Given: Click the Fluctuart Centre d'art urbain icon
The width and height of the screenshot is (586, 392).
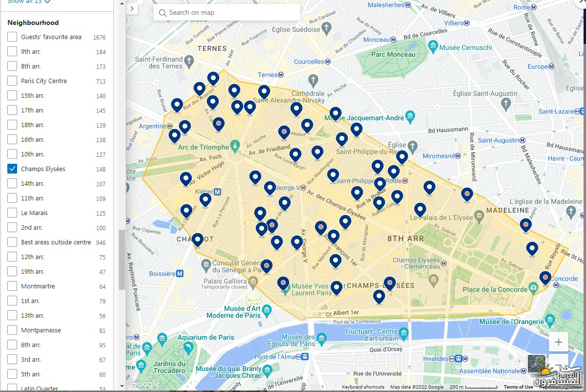Looking at the screenshot, I should (x=404, y=333).
